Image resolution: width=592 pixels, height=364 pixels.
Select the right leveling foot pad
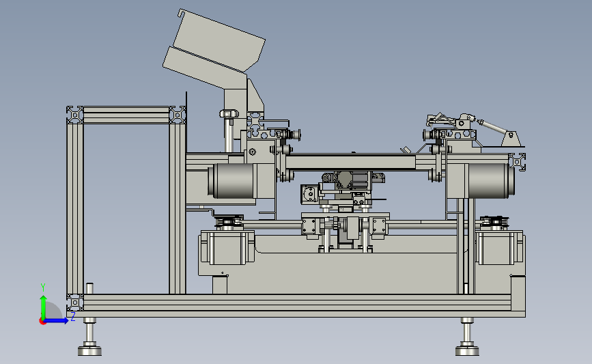pos(467,350)
